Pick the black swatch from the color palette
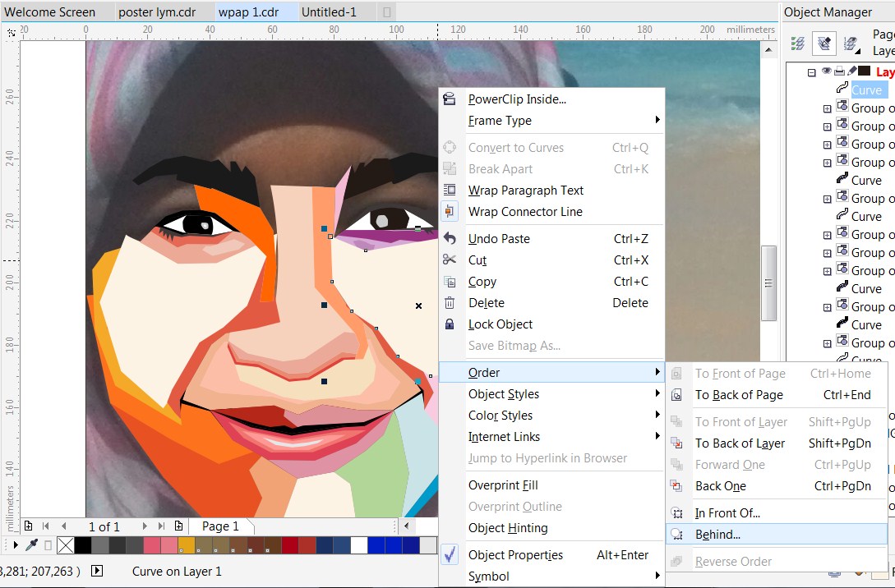Screen dimensions: 895x588 82,545
